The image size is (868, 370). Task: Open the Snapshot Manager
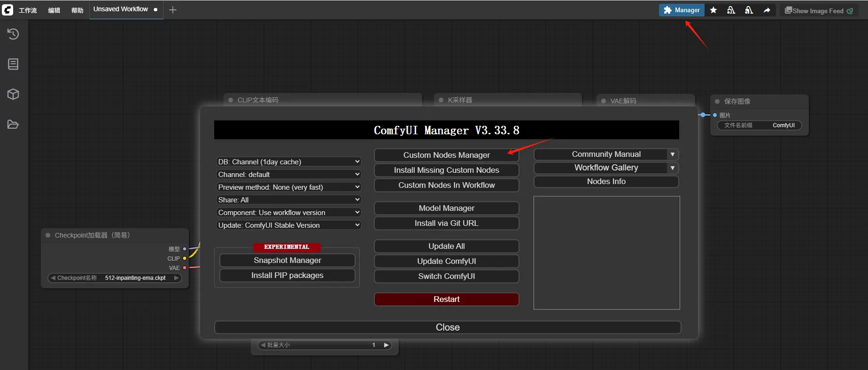pos(287,260)
